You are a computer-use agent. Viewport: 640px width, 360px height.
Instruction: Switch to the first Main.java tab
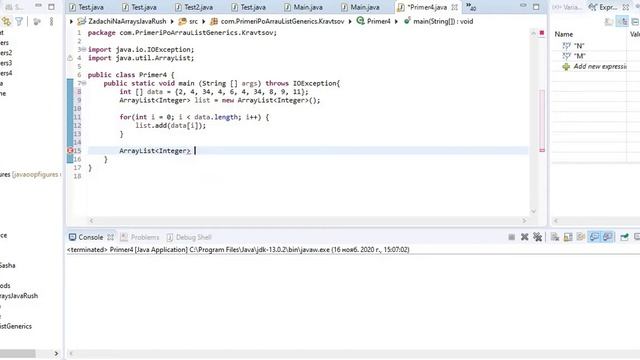304,7
